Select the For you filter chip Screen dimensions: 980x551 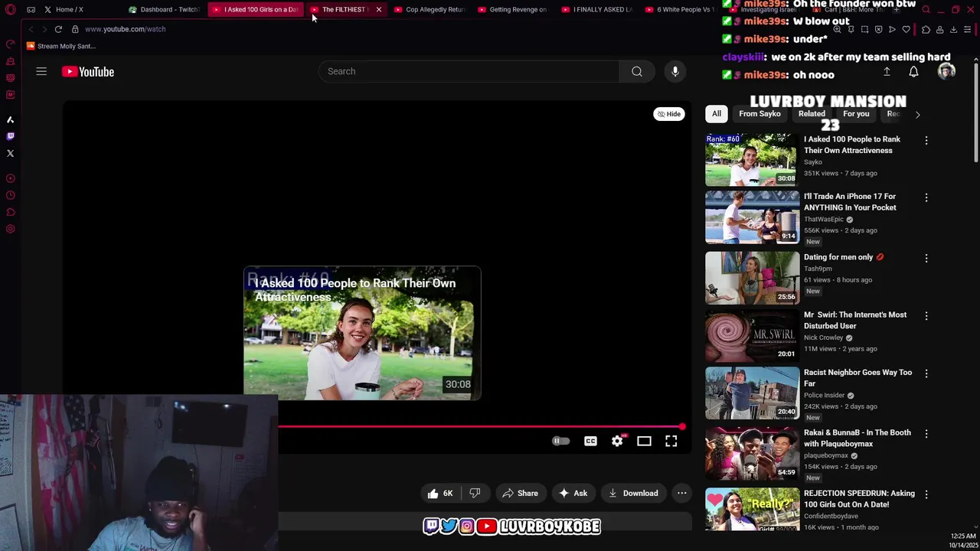(x=856, y=114)
